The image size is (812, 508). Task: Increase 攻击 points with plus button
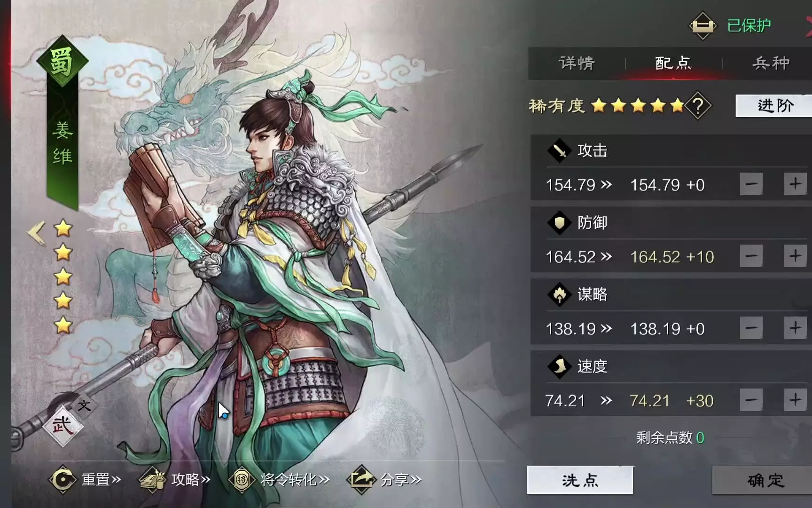coord(795,184)
